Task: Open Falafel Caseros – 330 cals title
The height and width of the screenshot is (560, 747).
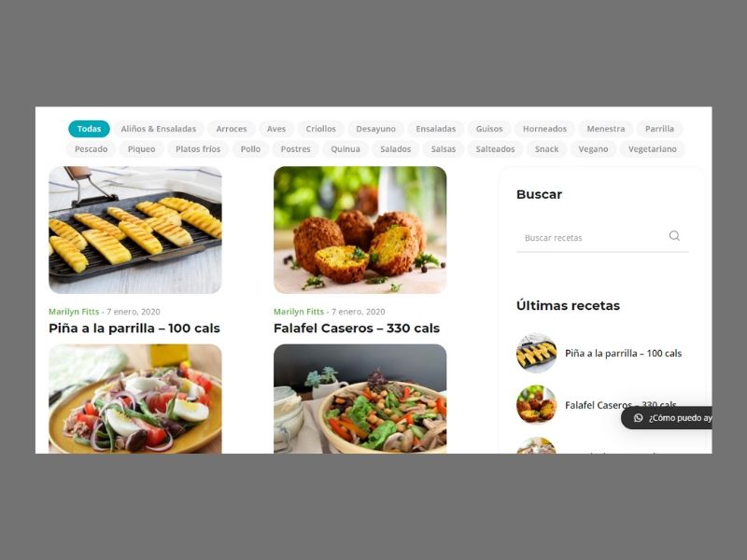Action: point(357,329)
